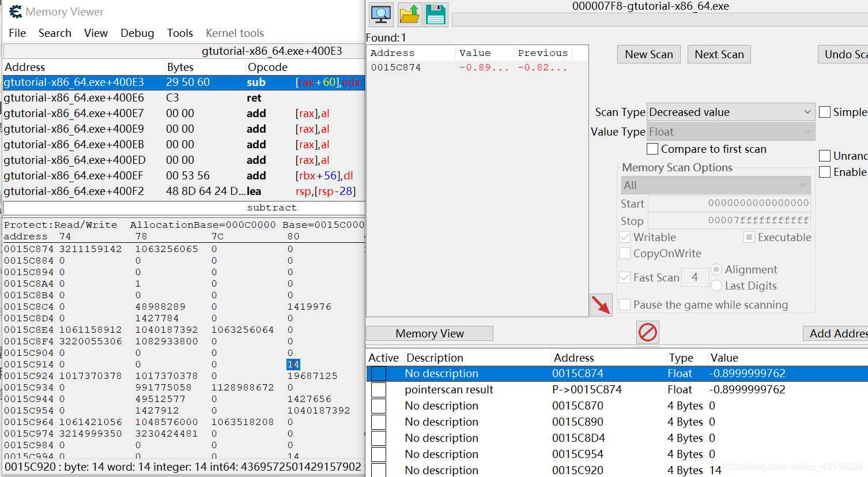Open File menu in Memory Viewer

coord(17,33)
